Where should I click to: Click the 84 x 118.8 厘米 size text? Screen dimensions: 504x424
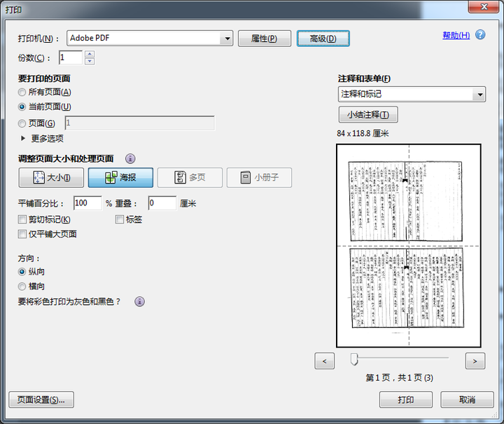pyautogui.click(x=363, y=133)
